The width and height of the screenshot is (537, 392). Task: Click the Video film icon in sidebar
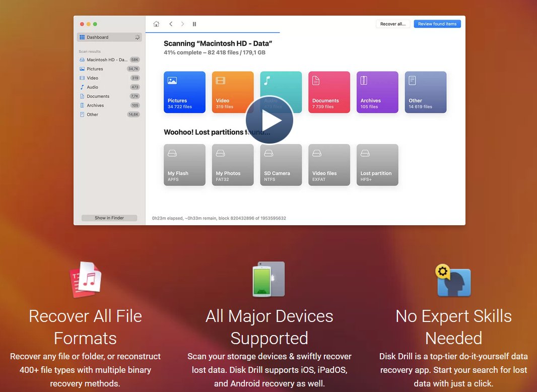click(x=82, y=78)
